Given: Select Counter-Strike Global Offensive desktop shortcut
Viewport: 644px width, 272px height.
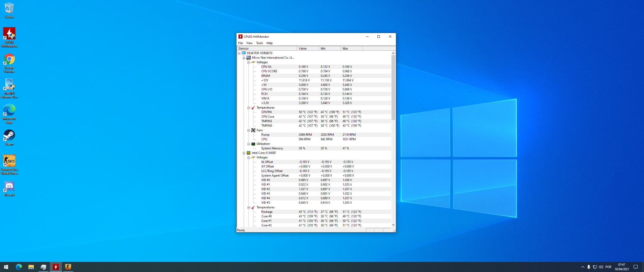Looking at the screenshot, I should click(9, 165).
